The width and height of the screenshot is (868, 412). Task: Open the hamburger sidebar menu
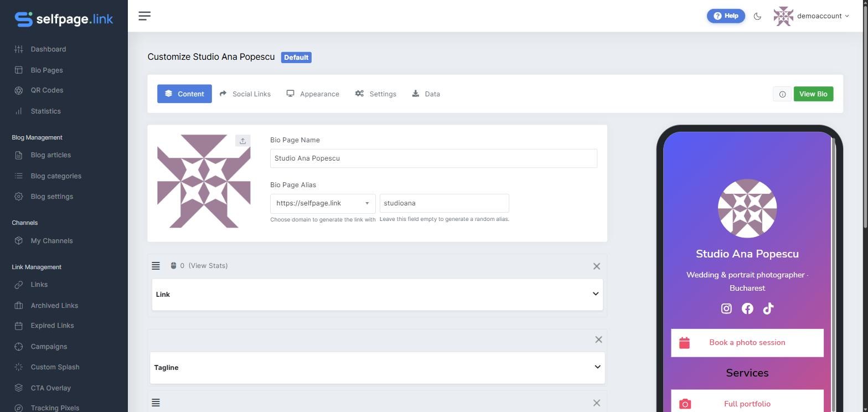tap(144, 16)
